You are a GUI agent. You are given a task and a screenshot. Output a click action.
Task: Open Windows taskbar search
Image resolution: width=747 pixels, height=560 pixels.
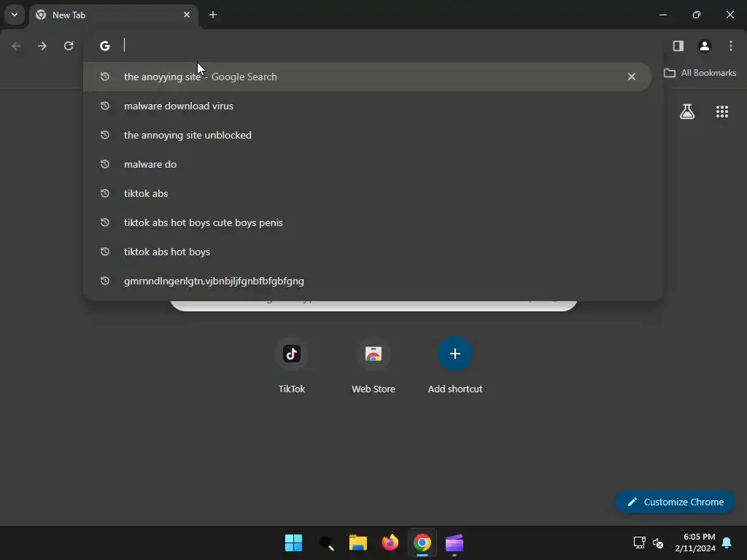(326, 542)
